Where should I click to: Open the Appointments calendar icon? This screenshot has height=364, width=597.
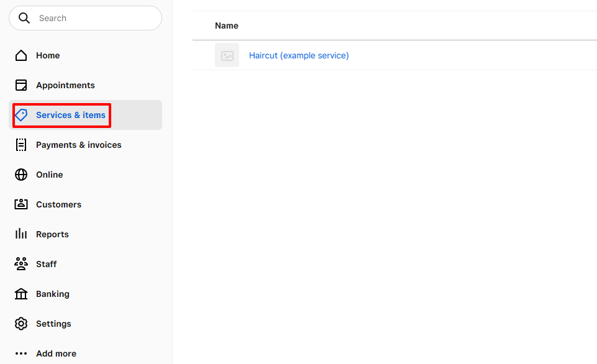pyautogui.click(x=21, y=85)
